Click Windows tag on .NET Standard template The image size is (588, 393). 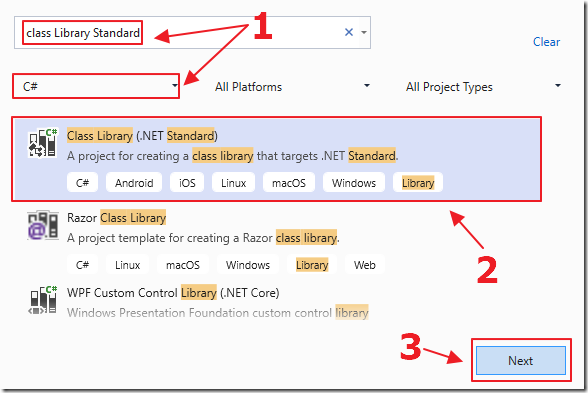[x=354, y=183]
